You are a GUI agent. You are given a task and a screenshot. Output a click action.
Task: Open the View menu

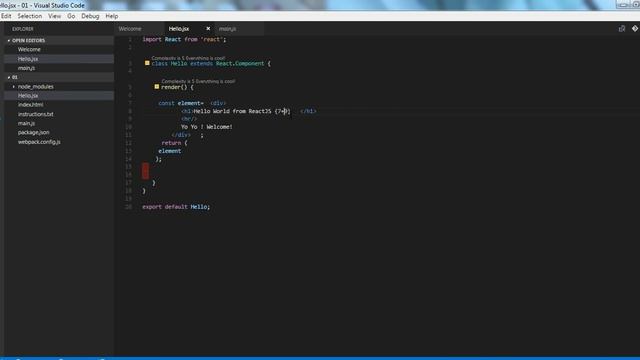pos(54,16)
